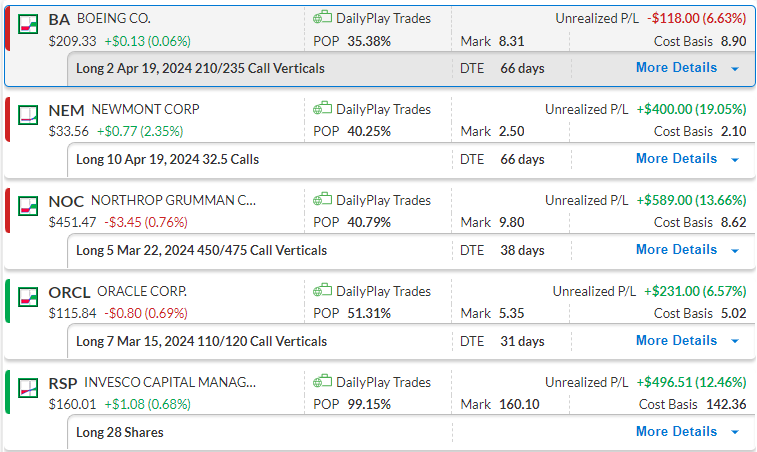Click the POP value 99.15%
The height and width of the screenshot is (452, 757).
coord(369,404)
